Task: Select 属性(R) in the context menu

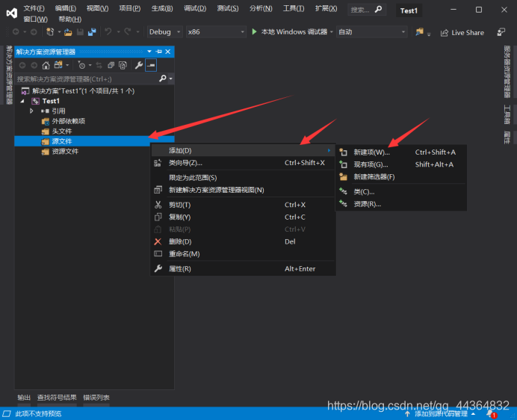Action: [x=244, y=268]
